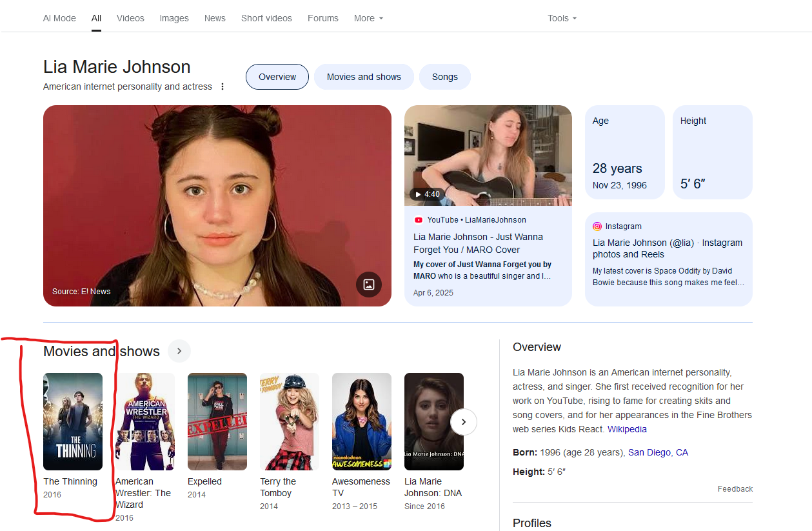Click the Instagram logo icon
This screenshot has height=531, width=812.
point(597,226)
